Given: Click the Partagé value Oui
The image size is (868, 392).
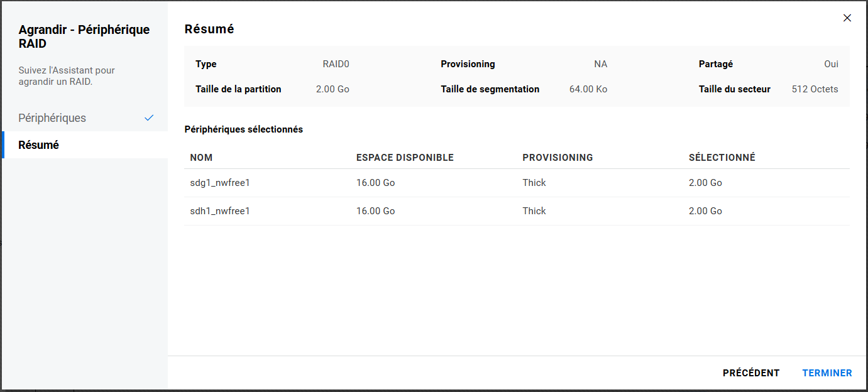Looking at the screenshot, I should [x=831, y=64].
